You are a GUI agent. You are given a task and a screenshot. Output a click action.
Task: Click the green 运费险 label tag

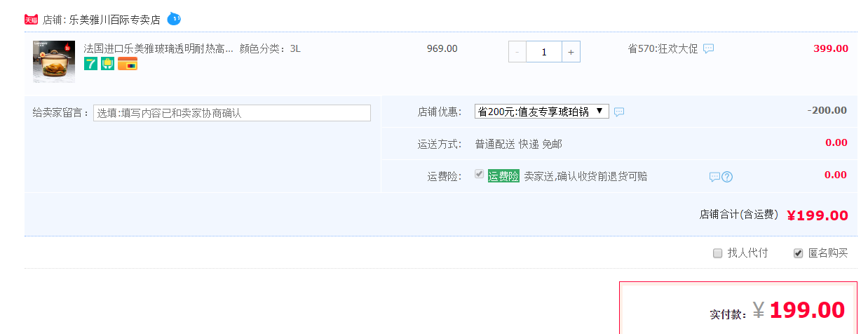click(x=503, y=176)
